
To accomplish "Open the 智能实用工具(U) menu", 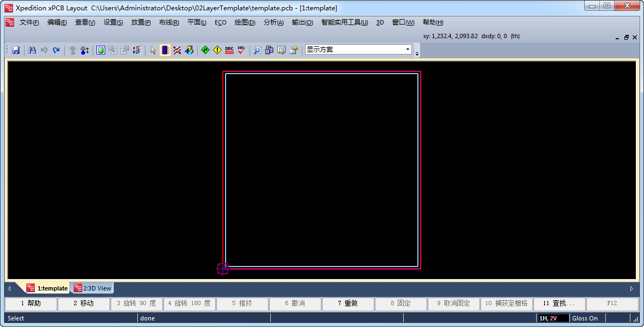I will point(344,22).
